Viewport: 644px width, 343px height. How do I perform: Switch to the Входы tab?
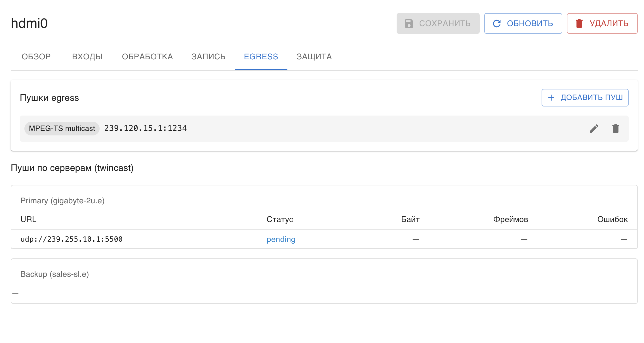[87, 57]
